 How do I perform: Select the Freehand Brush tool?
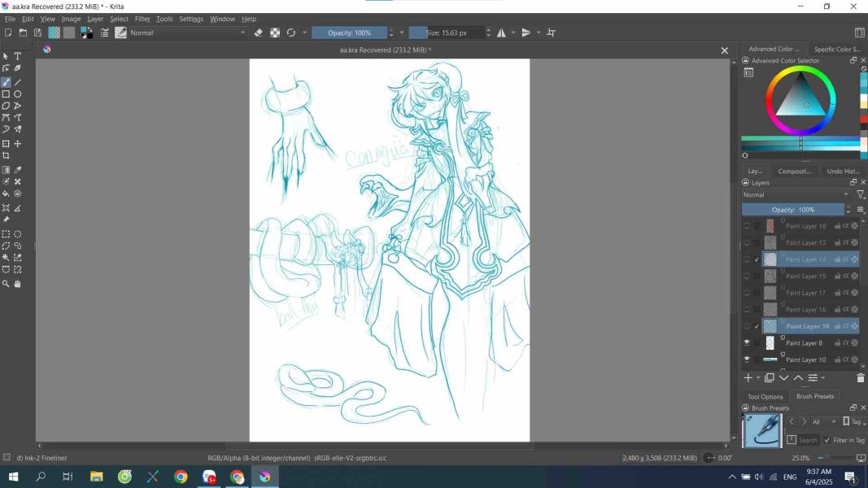[x=6, y=82]
